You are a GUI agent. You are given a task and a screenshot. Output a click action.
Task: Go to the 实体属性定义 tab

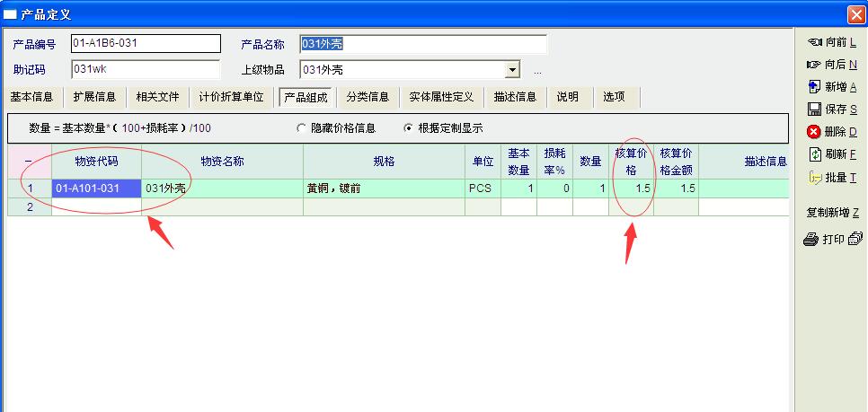point(440,97)
